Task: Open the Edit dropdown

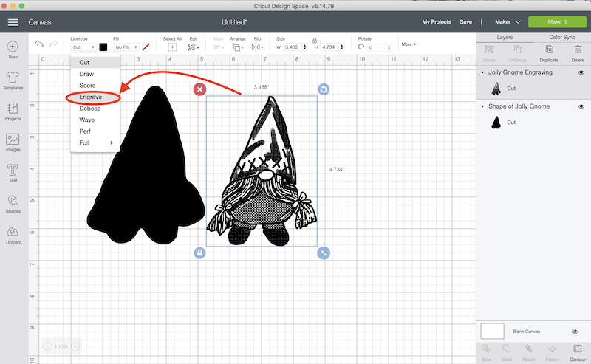Action: 194,47
